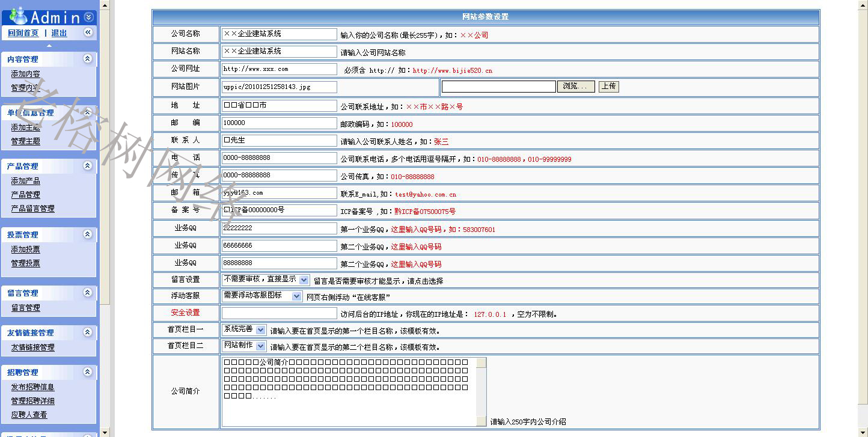Viewport: 868px width, 437px height.
Task: Click the Admin user logo icon
Action: coord(18,16)
